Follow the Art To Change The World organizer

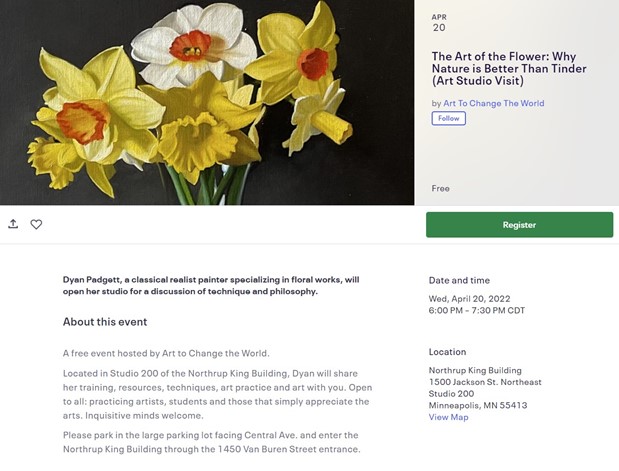click(448, 118)
